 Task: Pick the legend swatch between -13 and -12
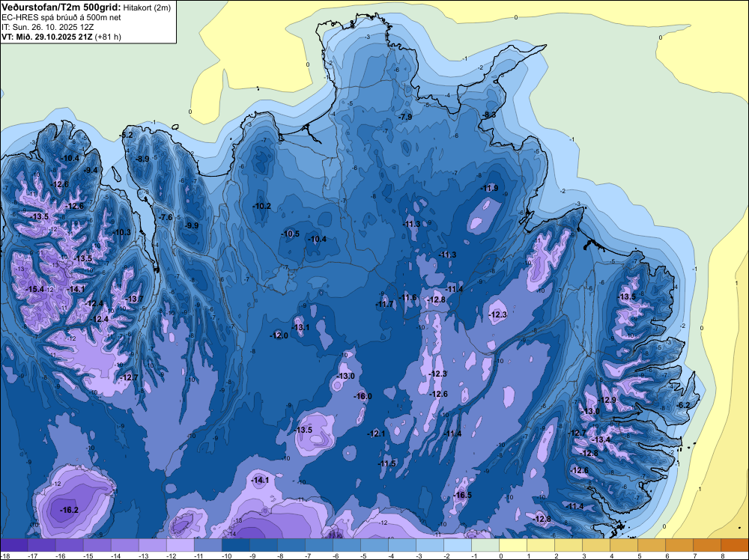(x=152, y=545)
